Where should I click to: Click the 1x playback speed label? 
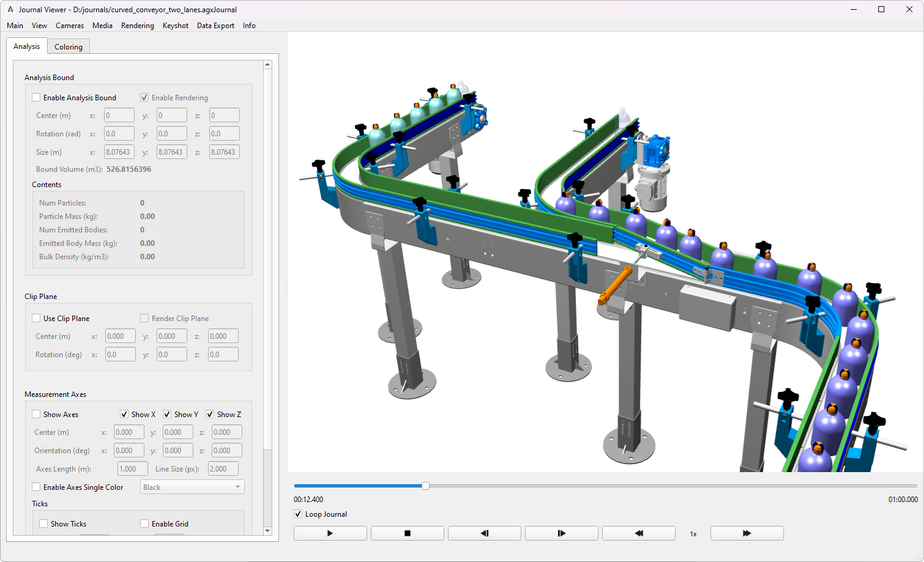click(693, 534)
